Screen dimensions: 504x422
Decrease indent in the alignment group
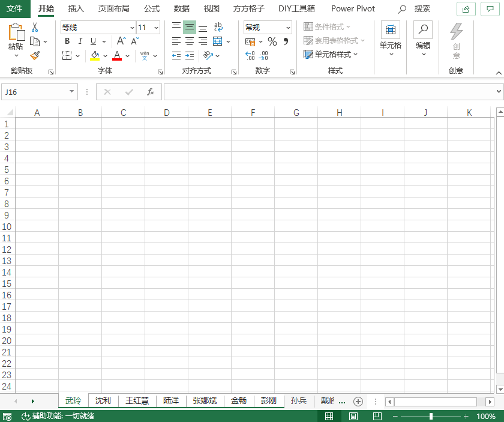pyautogui.click(x=176, y=56)
